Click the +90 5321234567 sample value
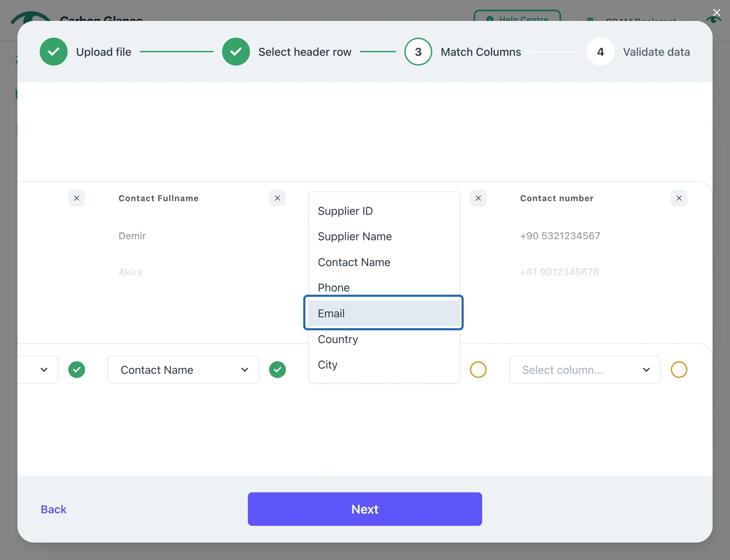730x560 pixels. (x=560, y=236)
